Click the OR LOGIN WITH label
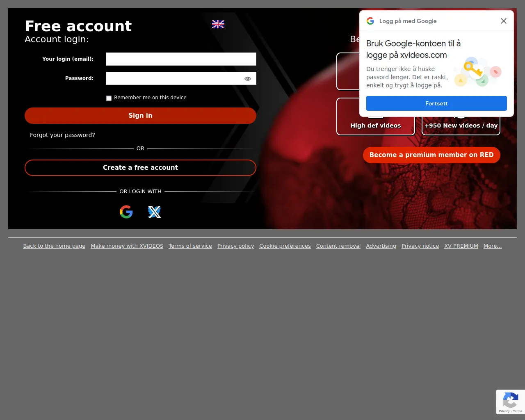The width and height of the screenshot is (525, 420). point(140,192)
